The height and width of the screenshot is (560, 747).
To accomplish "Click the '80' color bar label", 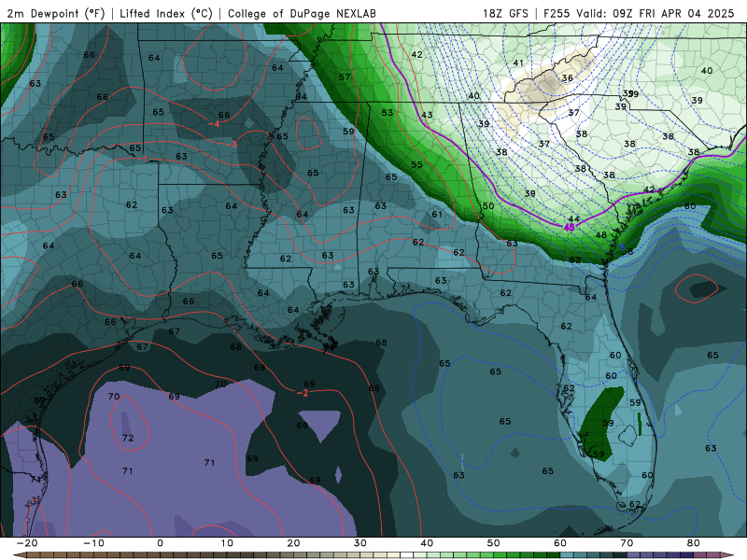I will 694,543.
